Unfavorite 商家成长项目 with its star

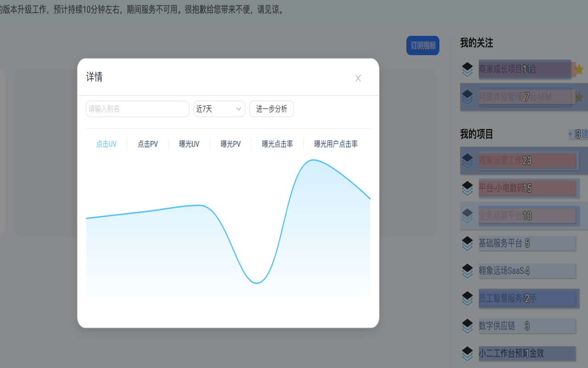(x=579, y=69)
